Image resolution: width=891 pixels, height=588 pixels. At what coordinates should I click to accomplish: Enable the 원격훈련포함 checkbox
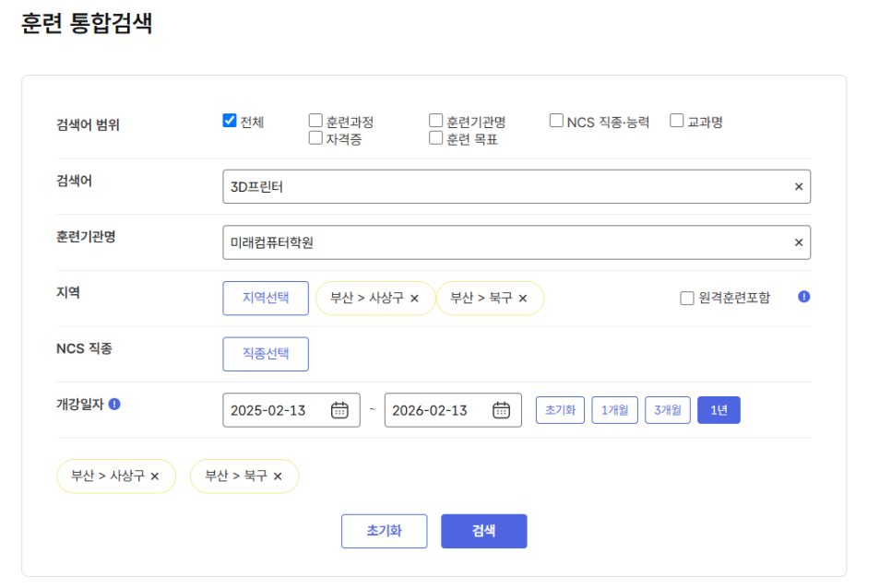687,298
